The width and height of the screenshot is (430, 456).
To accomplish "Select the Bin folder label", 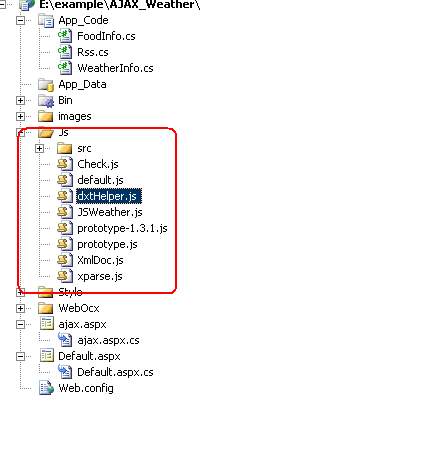I will [x=65, y=100].
